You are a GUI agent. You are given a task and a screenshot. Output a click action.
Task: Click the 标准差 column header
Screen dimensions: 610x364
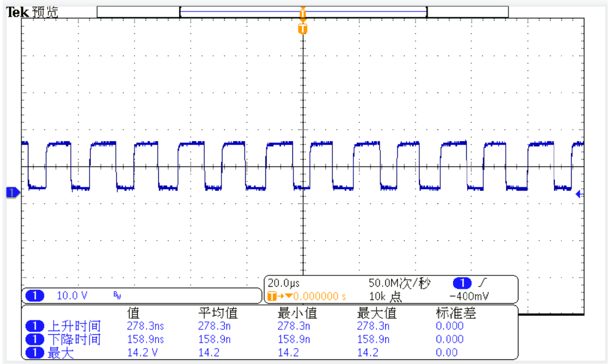456,313
